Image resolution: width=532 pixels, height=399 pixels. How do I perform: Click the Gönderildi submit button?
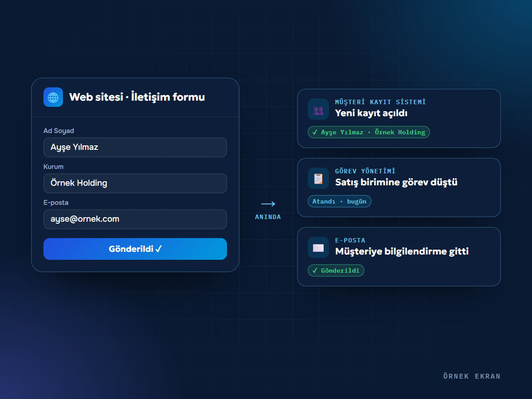tap(135, 249)
